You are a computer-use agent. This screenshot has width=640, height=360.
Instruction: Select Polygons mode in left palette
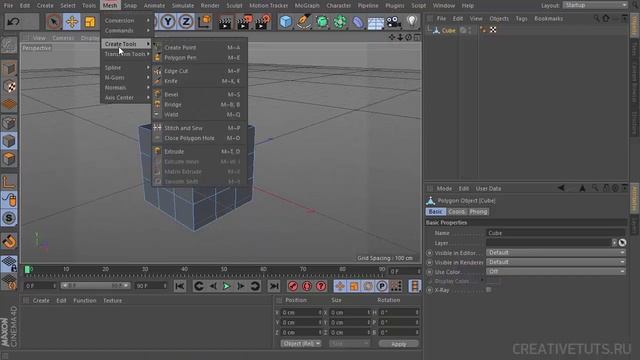tap(9, 158)
